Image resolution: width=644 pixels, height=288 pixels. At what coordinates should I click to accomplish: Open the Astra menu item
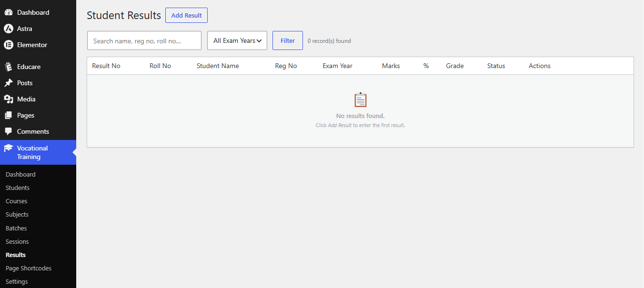[x=38, y=29]
